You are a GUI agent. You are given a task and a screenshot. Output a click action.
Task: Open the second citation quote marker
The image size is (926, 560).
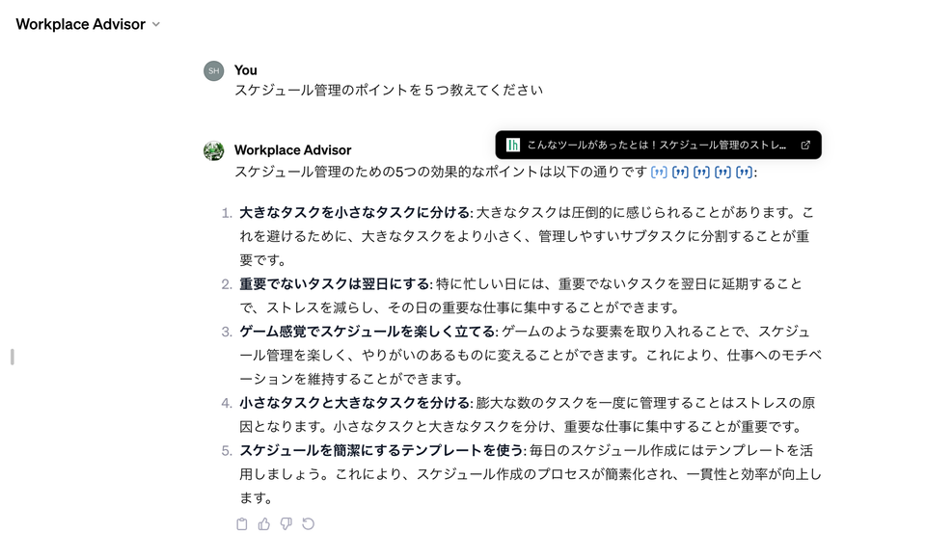click(680, 173)
